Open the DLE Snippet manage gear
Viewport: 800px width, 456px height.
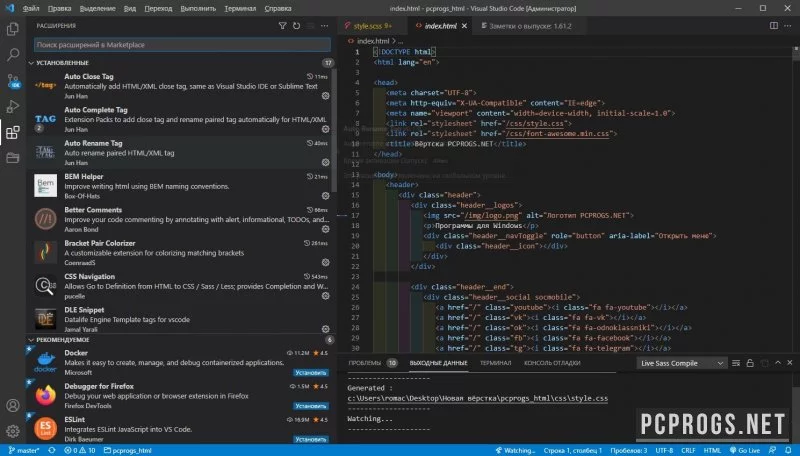click(x=326, y=329)
